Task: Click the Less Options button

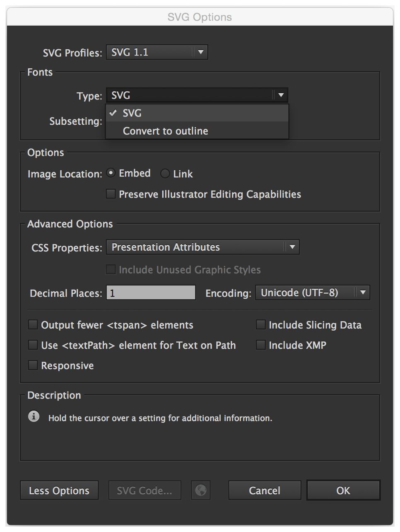Action: [x=59, y=491]
